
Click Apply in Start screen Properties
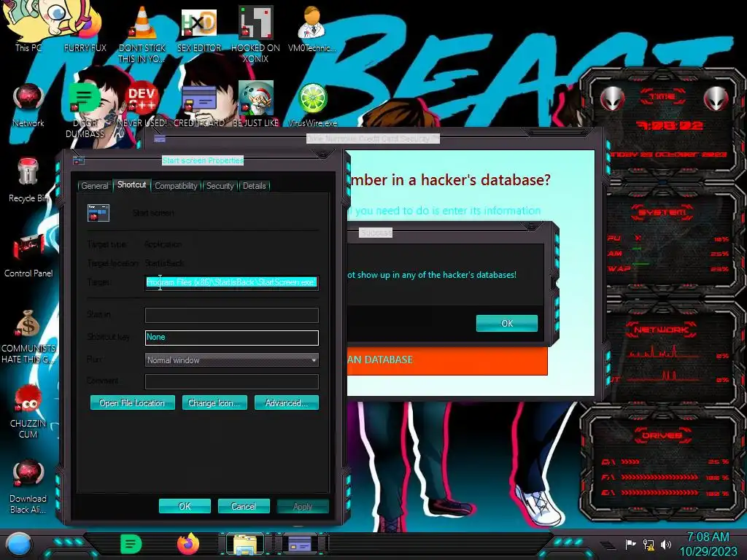pyautogui.click(x=303, y=506)
